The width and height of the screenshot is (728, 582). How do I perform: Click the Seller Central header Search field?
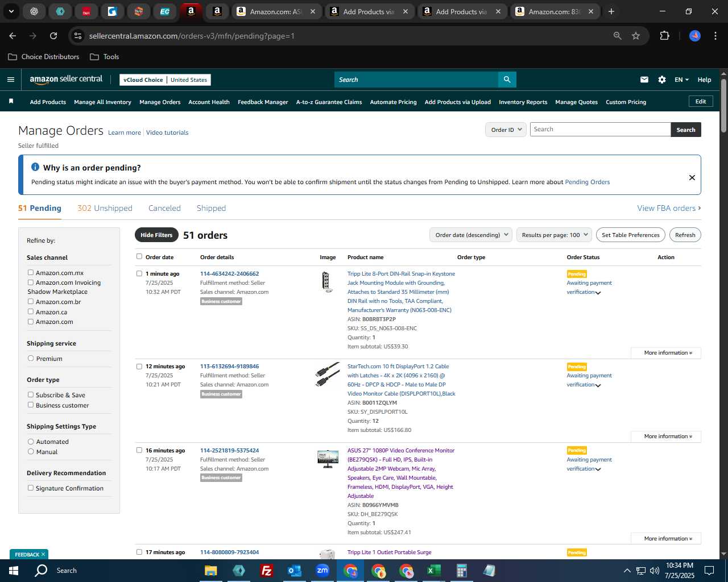(416, 80)
